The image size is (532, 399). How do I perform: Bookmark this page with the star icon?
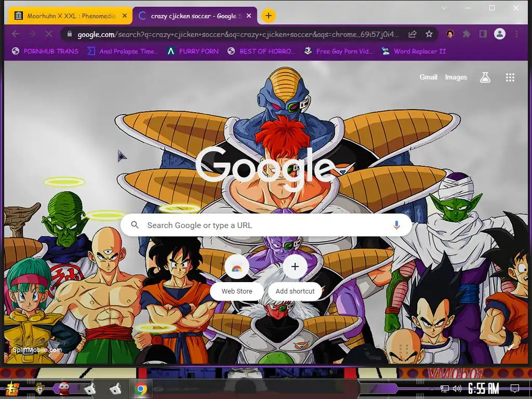(429, 34)
